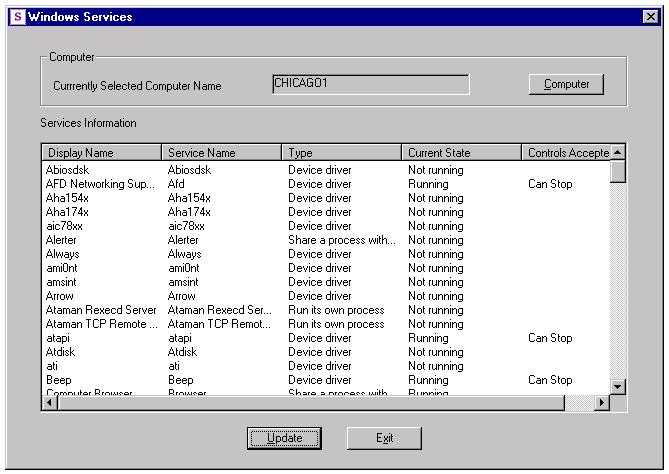Image resolution: width=669 pixels, height=474 pixels.
Task: Click the horizontal scrollbar thumb
Action: [311, 402]
